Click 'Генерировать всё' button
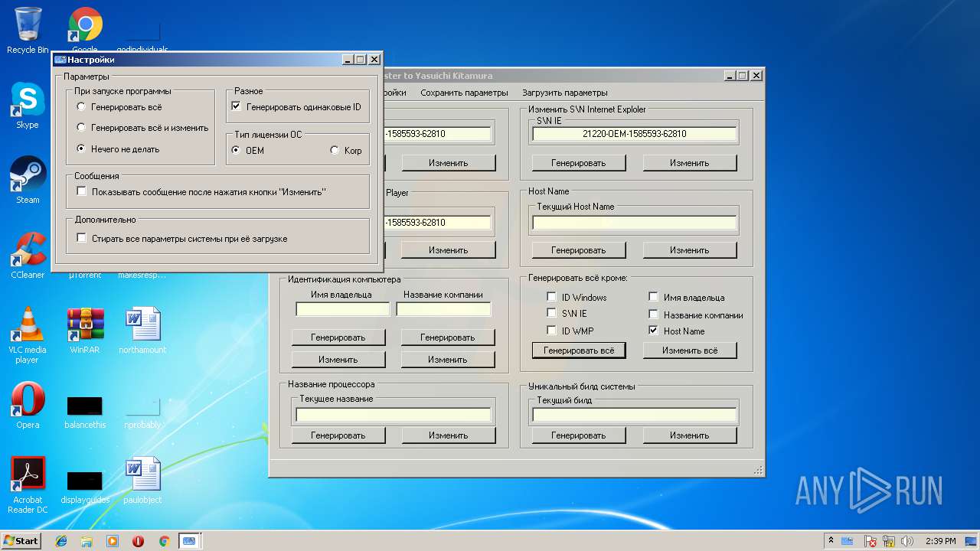The width and height of the screenshot is (980, 551). (x=579, y=350)
